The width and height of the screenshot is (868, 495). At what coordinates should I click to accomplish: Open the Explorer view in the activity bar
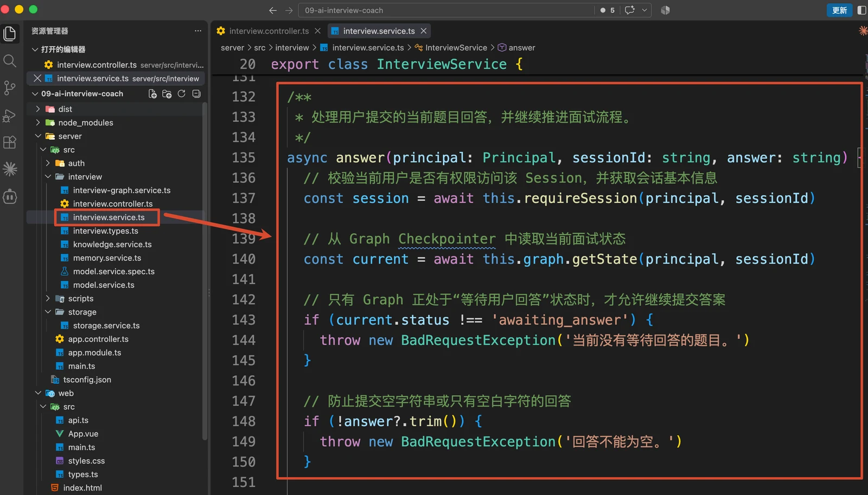(10, 34)
